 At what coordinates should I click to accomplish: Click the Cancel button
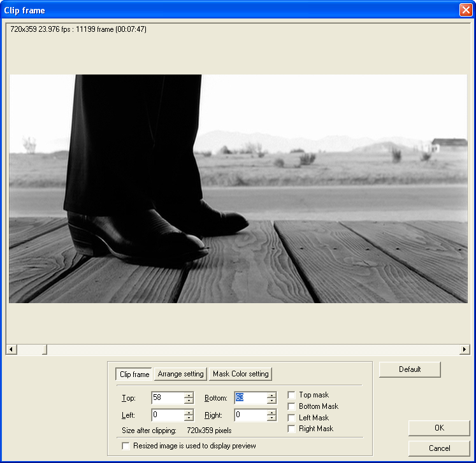tap(439, 448)
